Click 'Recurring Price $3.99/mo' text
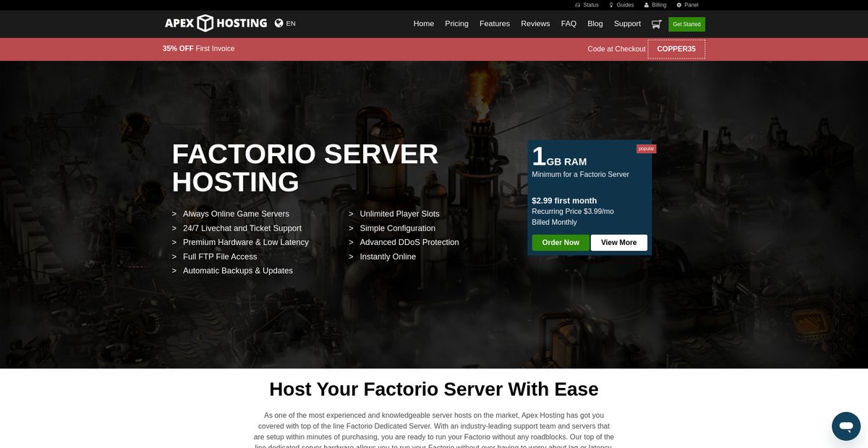868x448 pixels. point(573,212)
